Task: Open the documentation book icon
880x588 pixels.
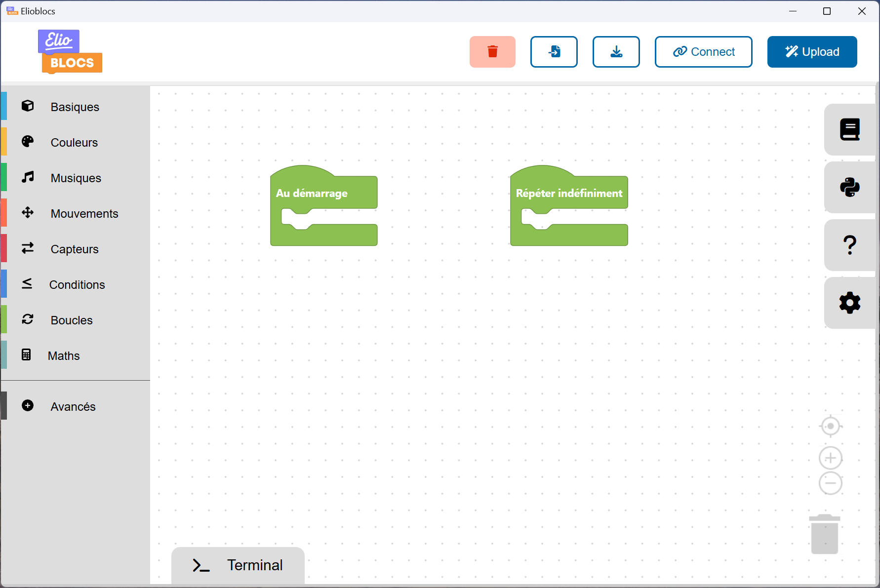Action: [x=849, y=130]
